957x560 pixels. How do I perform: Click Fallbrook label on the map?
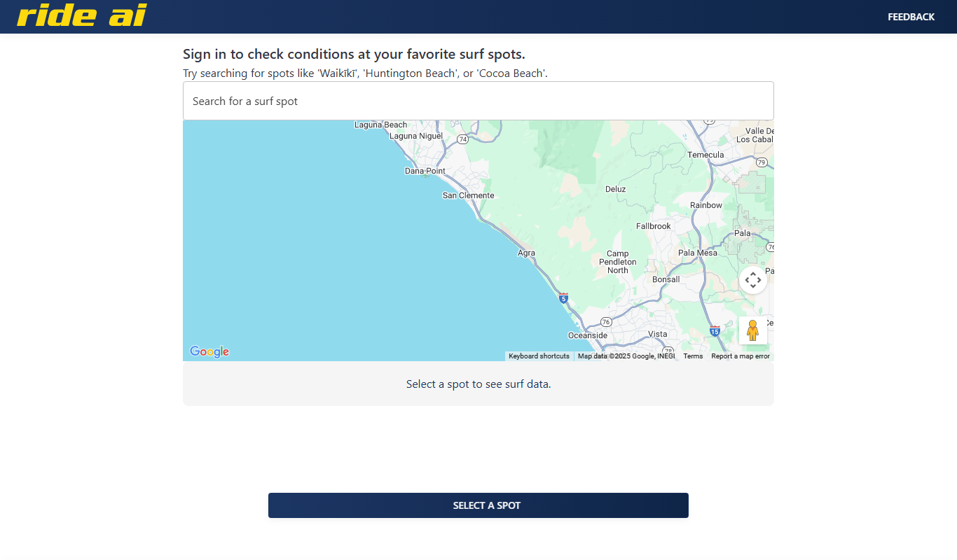654,226
